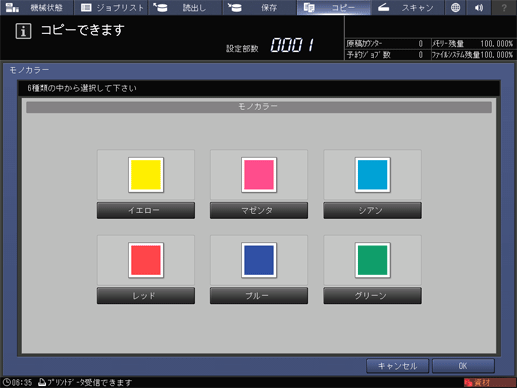Viewport: 517px width, 388px height.
Task: Select the yellow color swatch
Action: point(146,175)
